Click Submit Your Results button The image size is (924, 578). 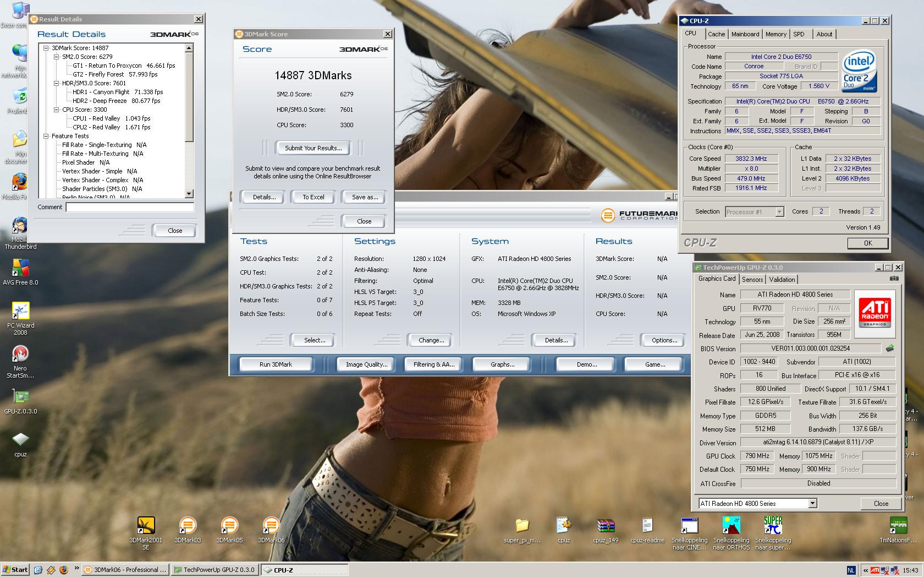[313, 148]
